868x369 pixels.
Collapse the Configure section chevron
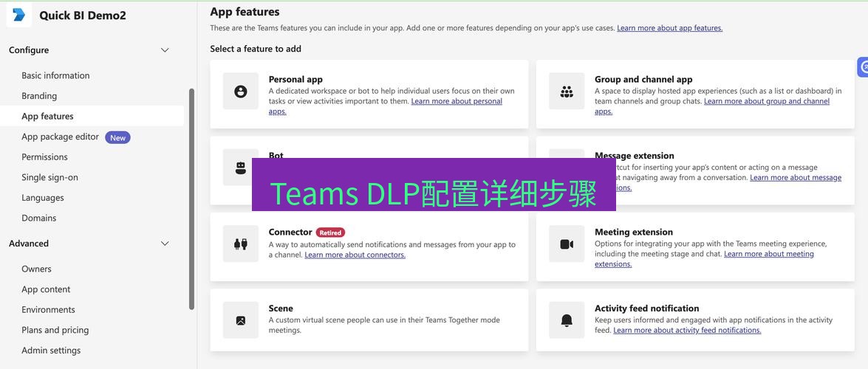165,49
